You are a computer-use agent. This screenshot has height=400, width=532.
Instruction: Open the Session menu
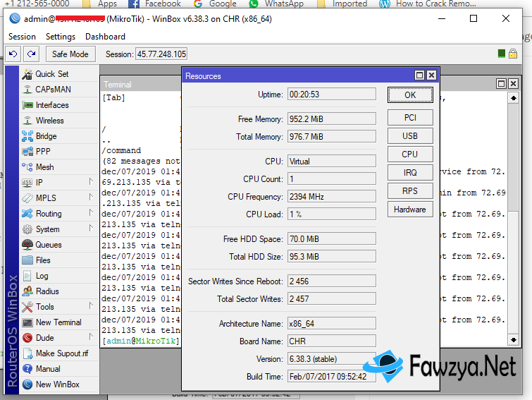tap(22, 36)
